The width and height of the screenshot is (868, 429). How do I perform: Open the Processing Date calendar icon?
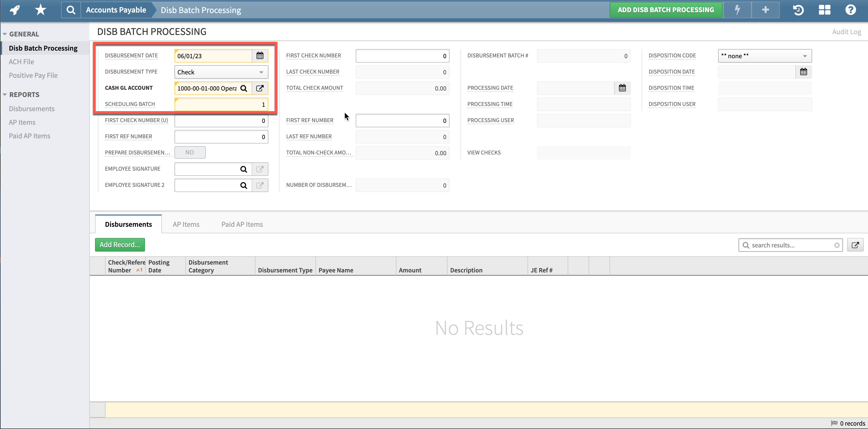pos(622,88)
